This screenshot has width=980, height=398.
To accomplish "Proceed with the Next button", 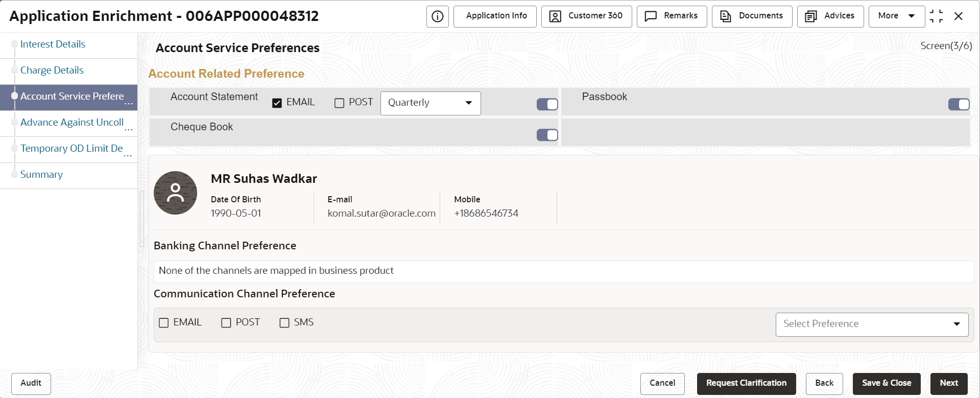I will click(x=949, y=384).
